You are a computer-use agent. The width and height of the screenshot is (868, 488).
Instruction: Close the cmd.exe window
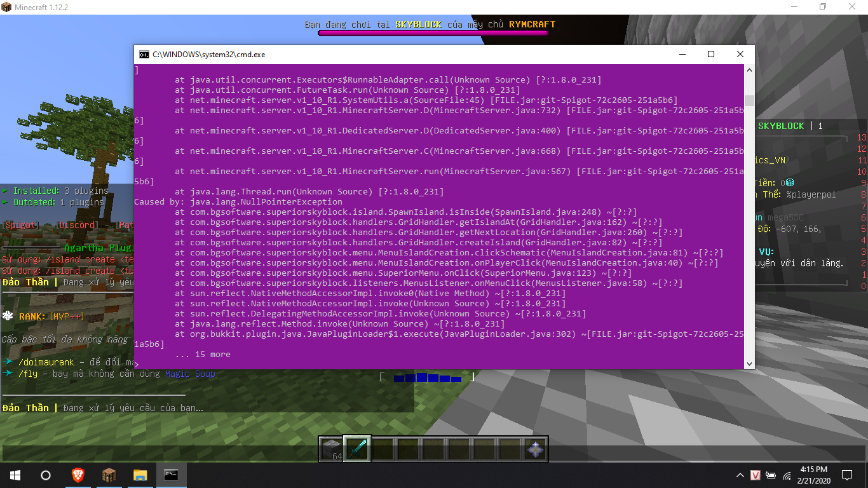coord(740,55)
